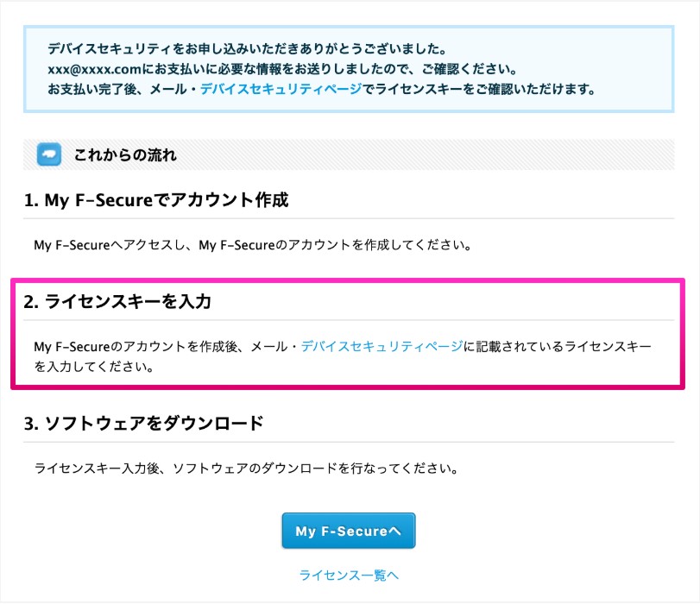Select heading 1. My F-Secureでアカウント作成
This screenshot has width=700, height=604.
156,199
